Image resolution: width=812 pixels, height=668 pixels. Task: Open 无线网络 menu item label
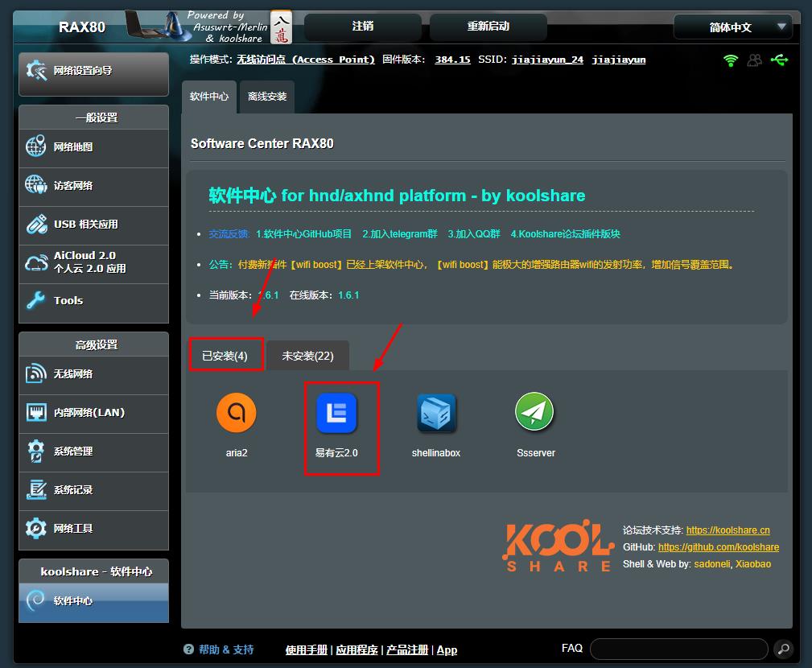(73, 374)
